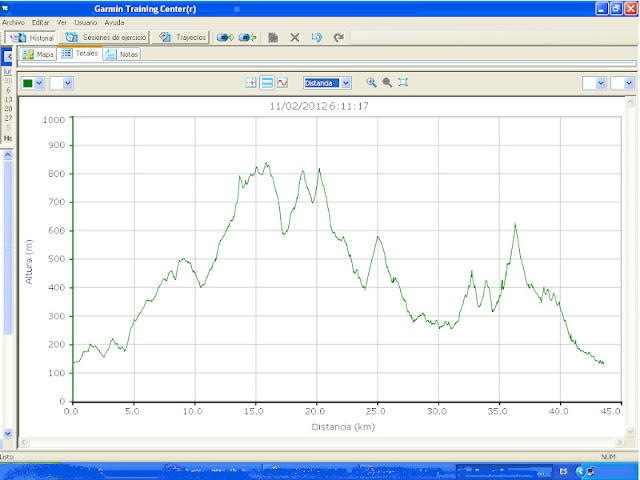Switch to the Mapa tab
Screen dimensions: 640x480
(x=38, y=54)
